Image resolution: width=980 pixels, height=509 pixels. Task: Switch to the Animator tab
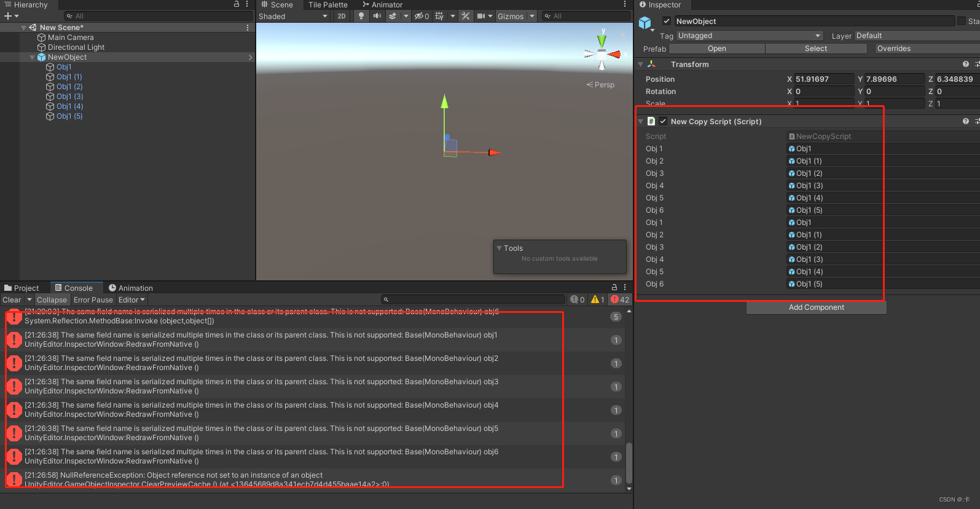[382, 4]
